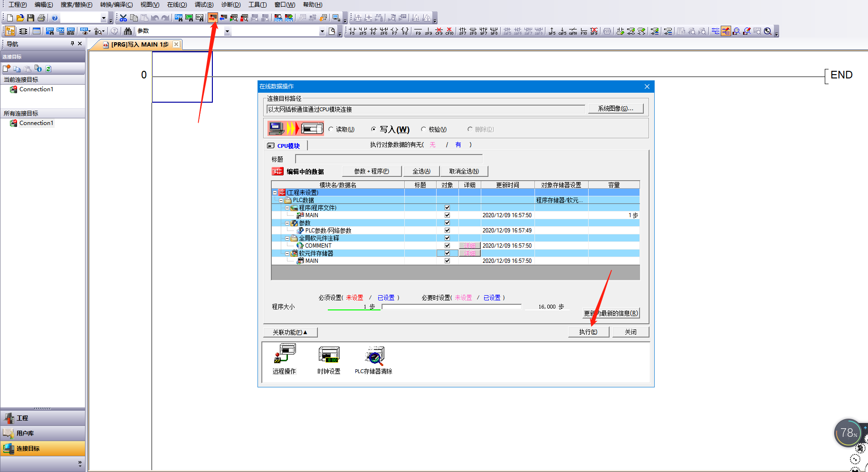Click the 执行(E) execute button
This screenshot has height=472, width=868.
tap(588, 332)
